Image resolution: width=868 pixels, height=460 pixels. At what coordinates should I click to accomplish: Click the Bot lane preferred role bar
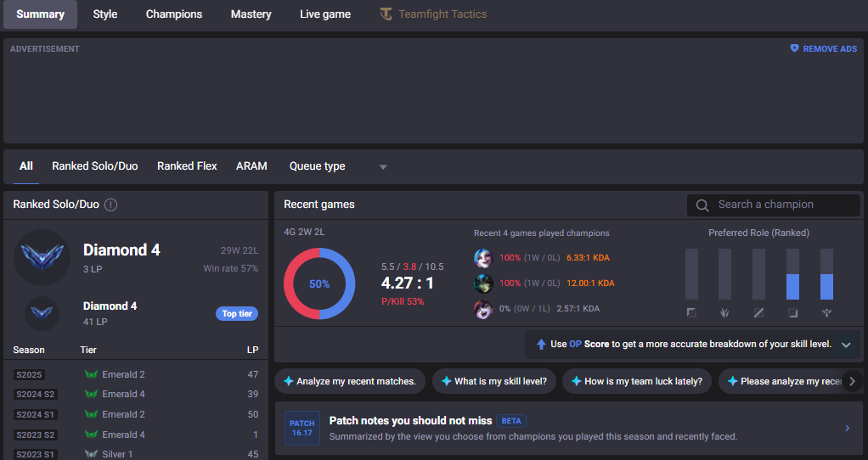point(792,273)
